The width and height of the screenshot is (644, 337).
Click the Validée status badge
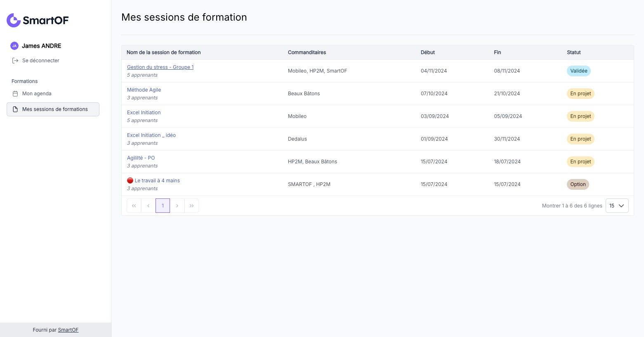pos(578,71)
